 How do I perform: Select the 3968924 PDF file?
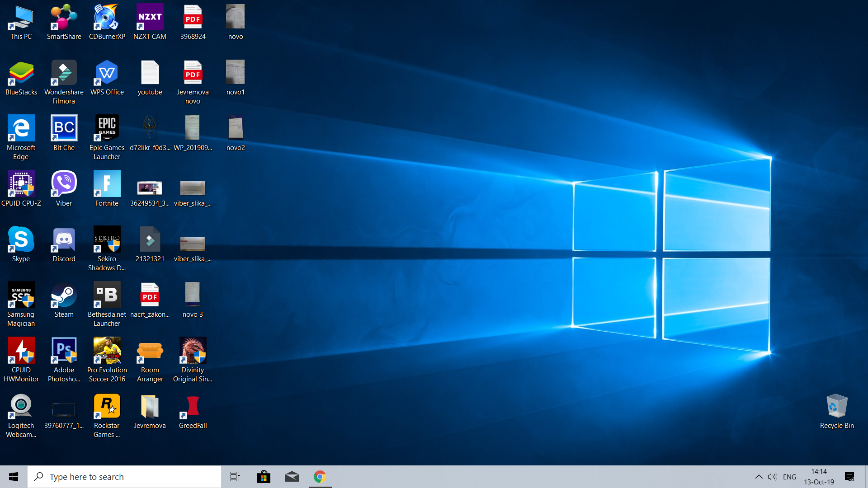193,23
